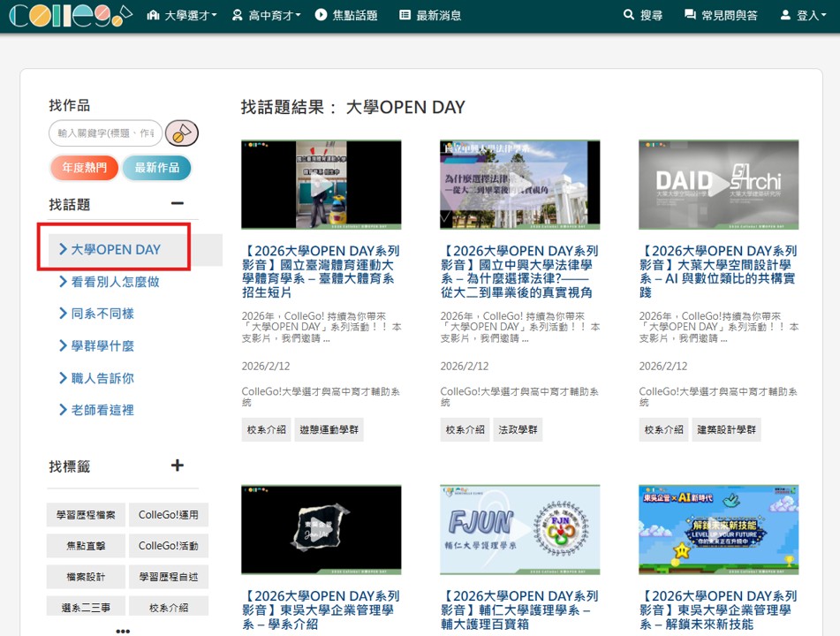Expand the 找標籤 section with plus
Viewport: 840px width, 636px height.
(178, 466)
